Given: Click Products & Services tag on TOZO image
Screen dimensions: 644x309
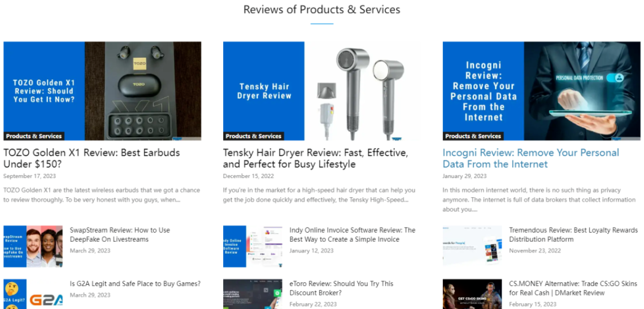Looking at the screenshot, I should (34, 136).
